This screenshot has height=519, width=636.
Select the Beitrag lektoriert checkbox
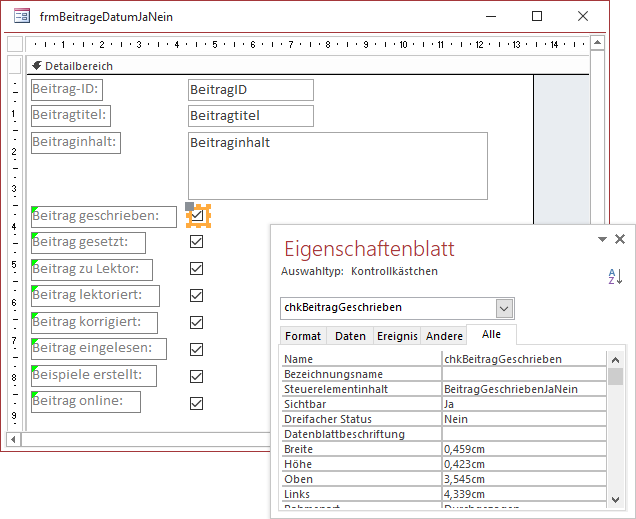(197, 296)
